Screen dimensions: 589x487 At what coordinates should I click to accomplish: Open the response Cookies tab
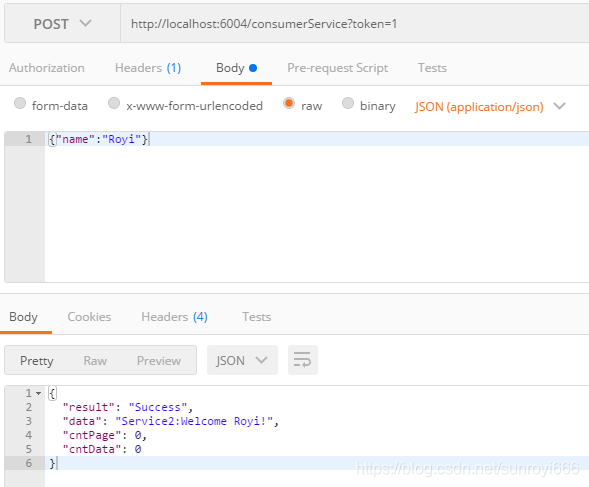(x=89, y=317)
